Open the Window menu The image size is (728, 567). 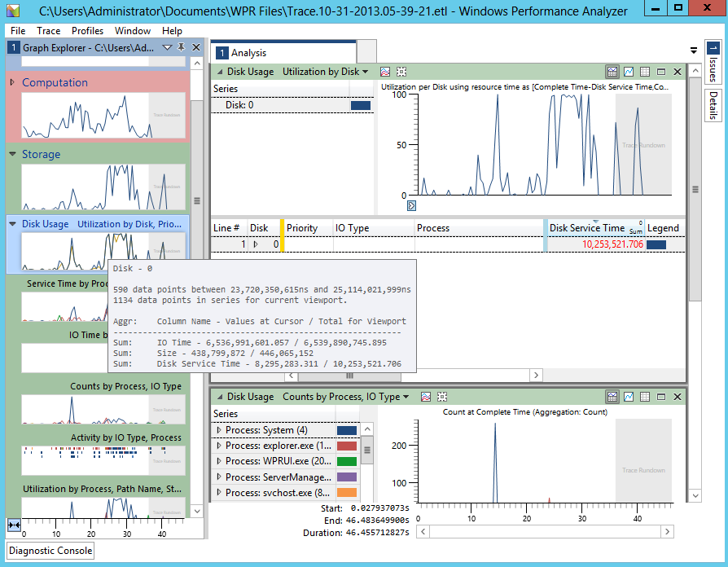[x=132, y=31]
